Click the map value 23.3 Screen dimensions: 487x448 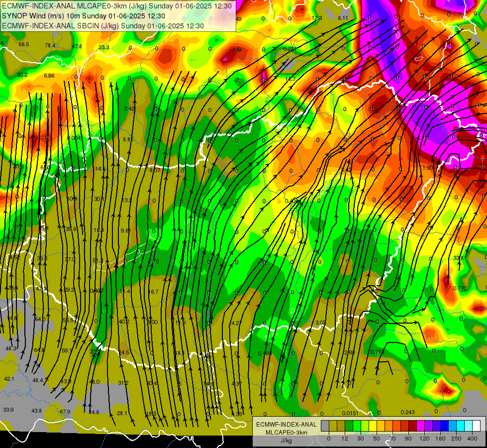tap(104, 47)
